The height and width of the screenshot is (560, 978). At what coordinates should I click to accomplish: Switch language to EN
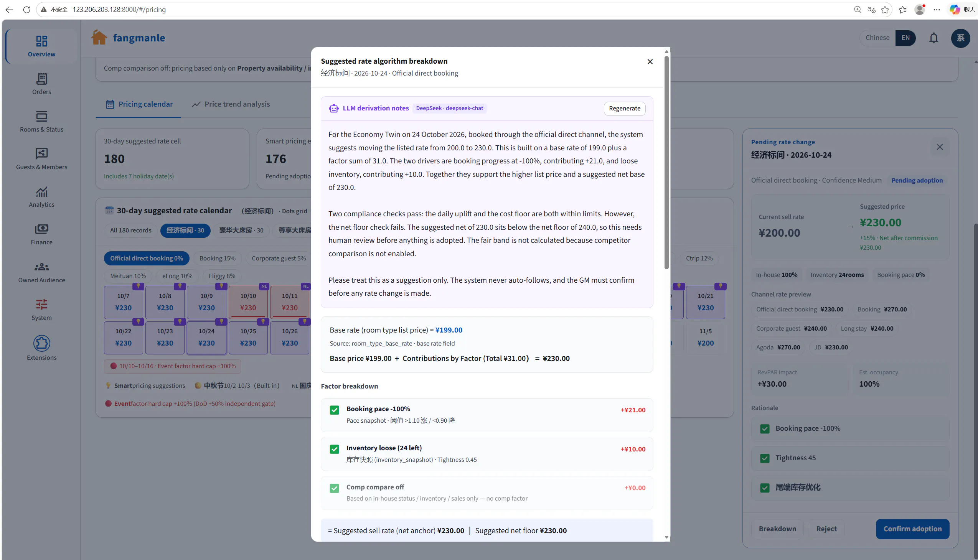pyautogui.click(x=905, y=38)
